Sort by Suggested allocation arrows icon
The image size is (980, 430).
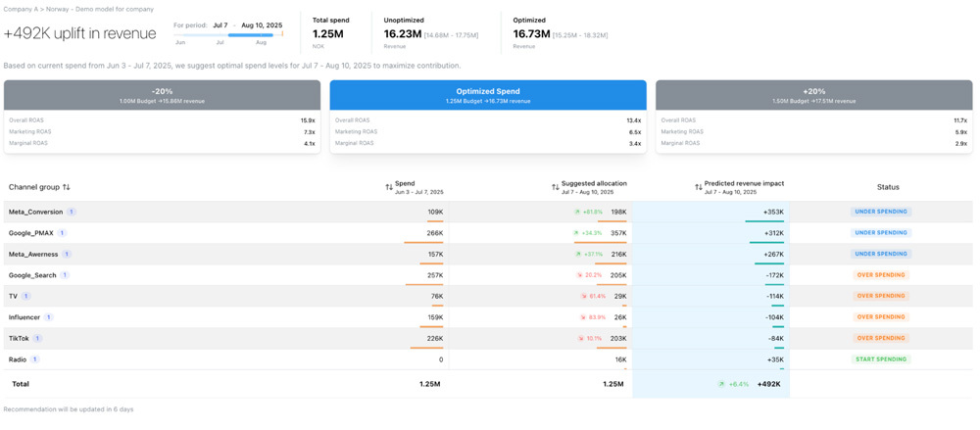click(556, 187)
